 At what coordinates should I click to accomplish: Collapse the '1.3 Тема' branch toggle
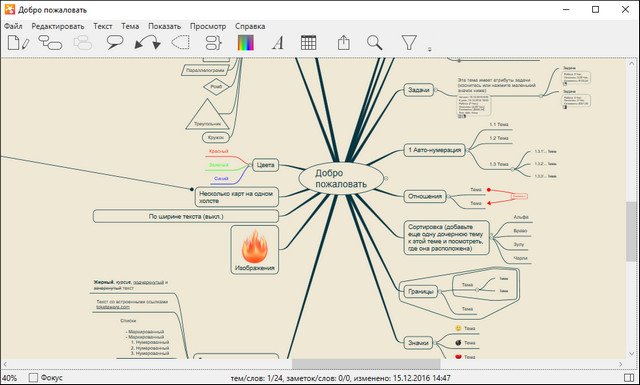pyautogui.click(x=513, y=169)
